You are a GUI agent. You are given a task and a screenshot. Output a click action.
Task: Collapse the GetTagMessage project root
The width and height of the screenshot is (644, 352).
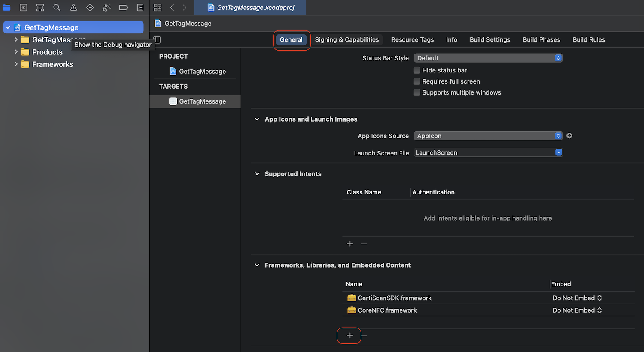coord(8,27)
